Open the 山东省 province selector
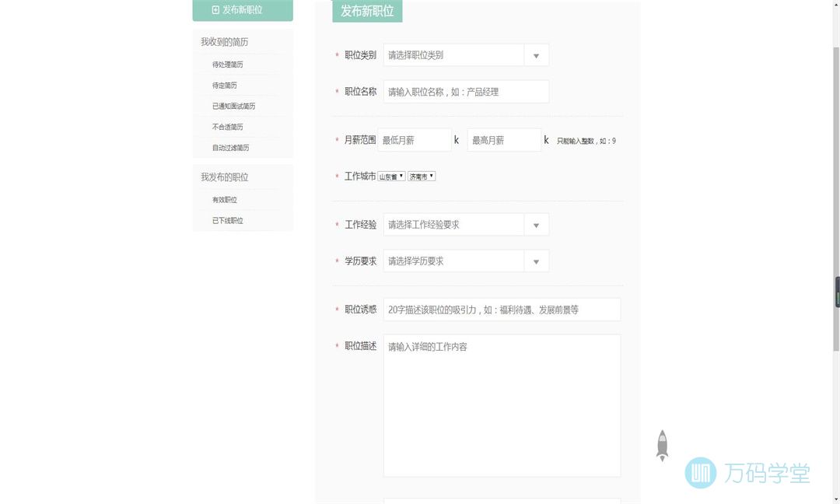Image resolution: width=840 pixels, height=504 pixels. click(391, 177)
